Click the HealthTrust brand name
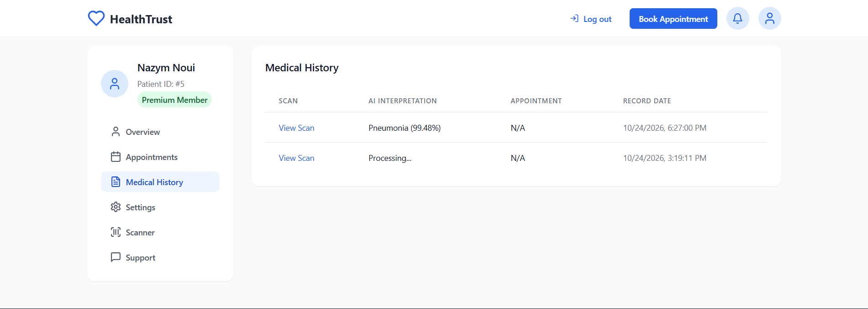The height and width of the screenshot is (309, 868). pyautogui.click(x=141, y=19)
